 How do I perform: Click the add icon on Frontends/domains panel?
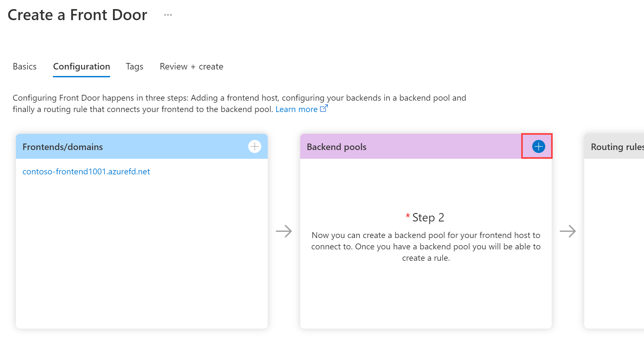[x=255, y=146]
